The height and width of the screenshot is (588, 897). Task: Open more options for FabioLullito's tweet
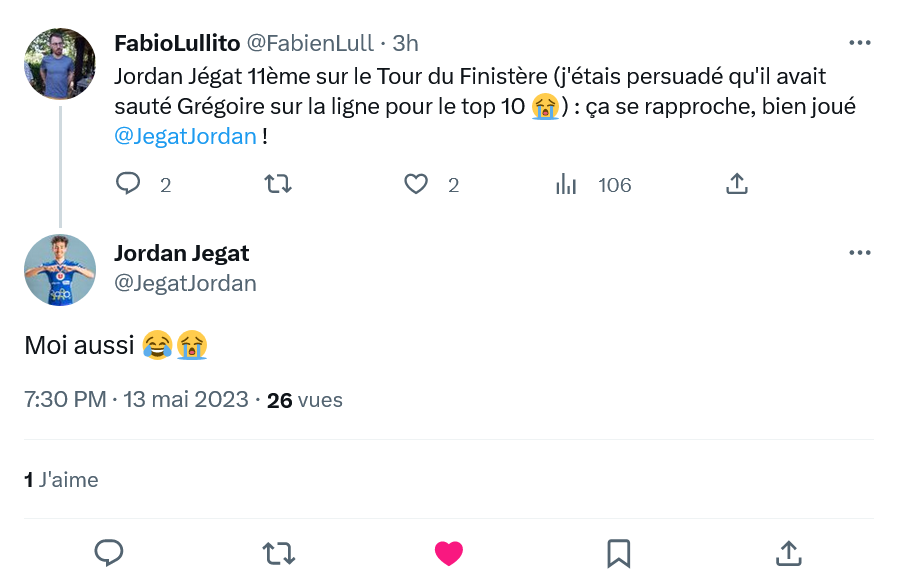click(859, 43)
